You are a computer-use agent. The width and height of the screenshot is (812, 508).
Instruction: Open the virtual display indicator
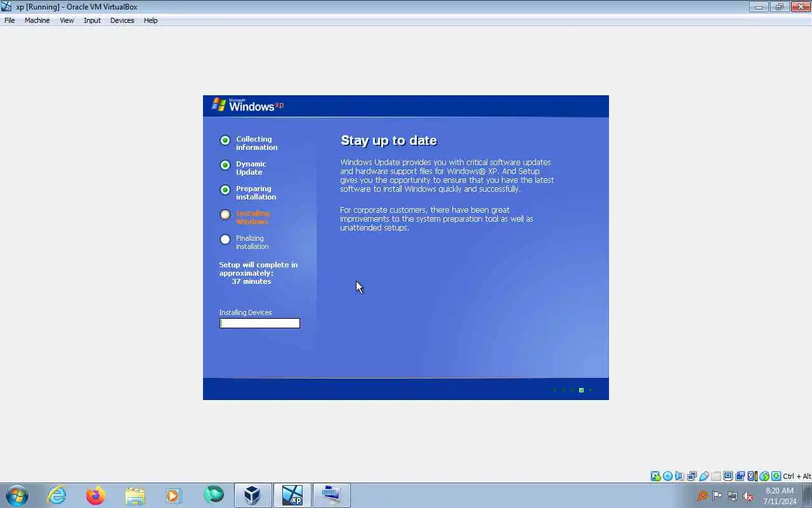728,476
